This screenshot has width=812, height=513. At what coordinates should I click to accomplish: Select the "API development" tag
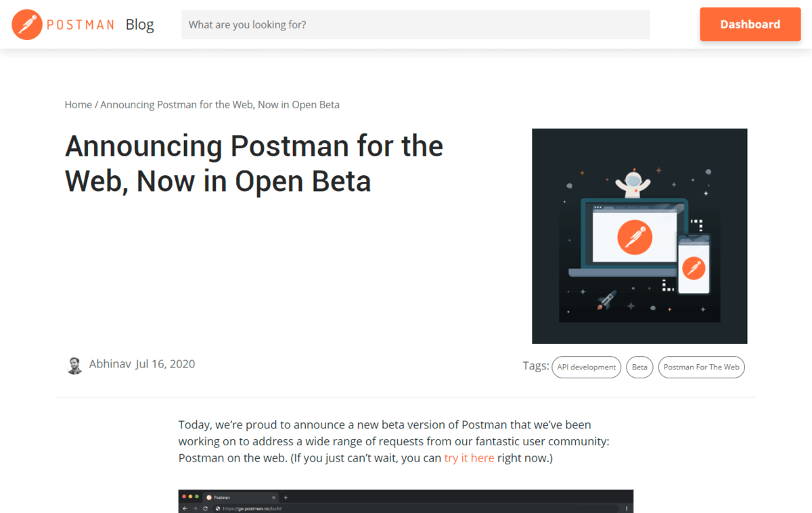[x=586, y=367]
